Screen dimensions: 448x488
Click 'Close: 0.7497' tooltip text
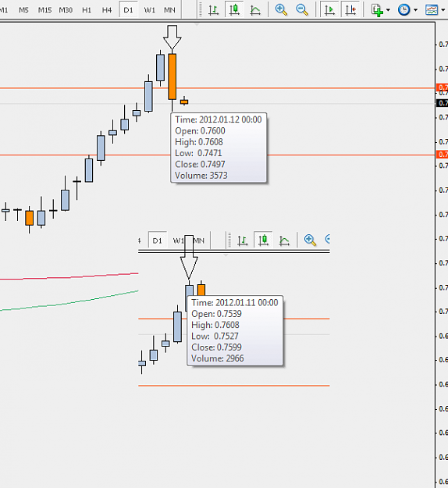[x=200, y=164]
